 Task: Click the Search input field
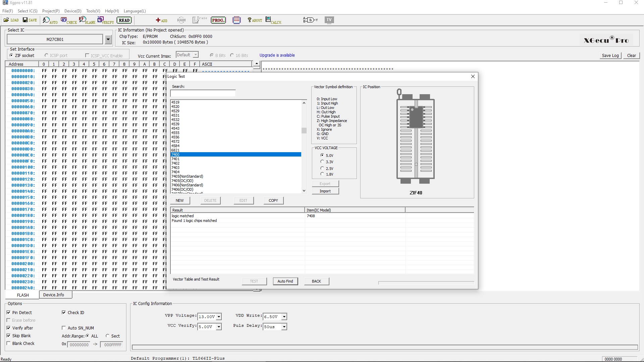click(x=203, y=94)
